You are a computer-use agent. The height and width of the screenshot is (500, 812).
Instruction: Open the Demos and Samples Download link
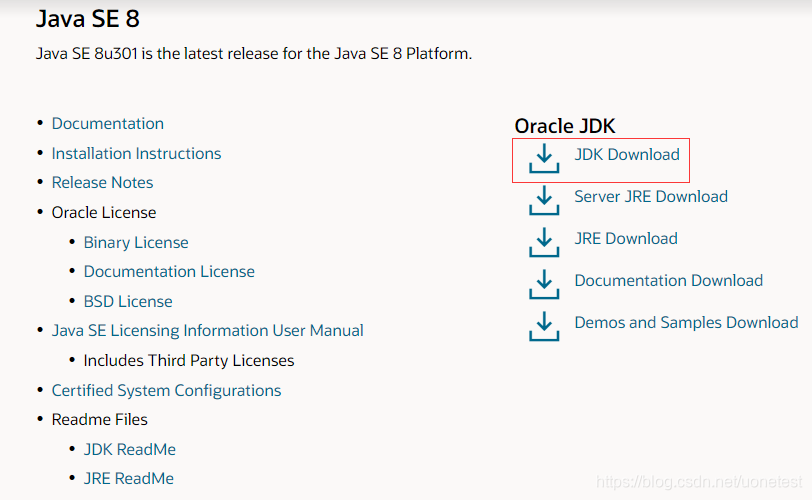pos(686,322)
